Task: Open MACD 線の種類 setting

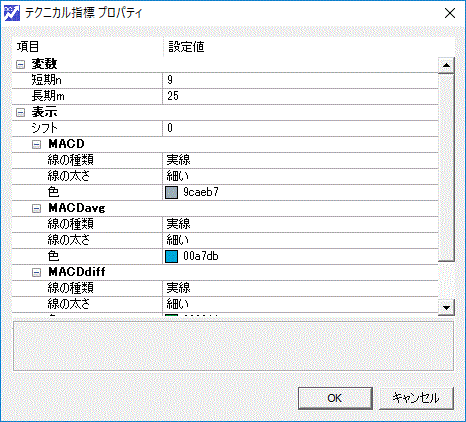Action: 300,160
